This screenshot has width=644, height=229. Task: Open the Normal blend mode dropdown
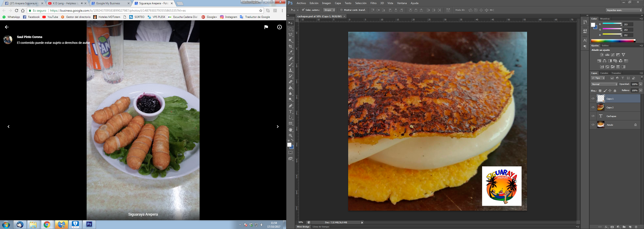pyautogui.click(x=604, y=84)
